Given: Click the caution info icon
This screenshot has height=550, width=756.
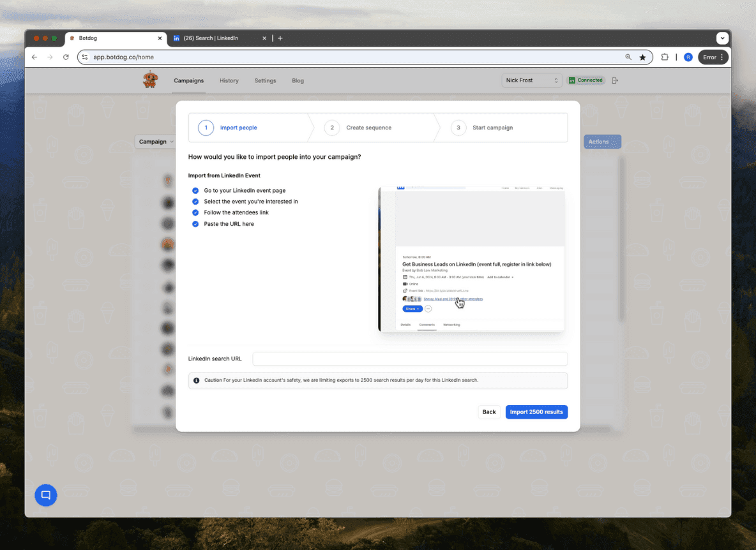Looking at the screenshot, I should pyautogui.click(x=196, y=380).
